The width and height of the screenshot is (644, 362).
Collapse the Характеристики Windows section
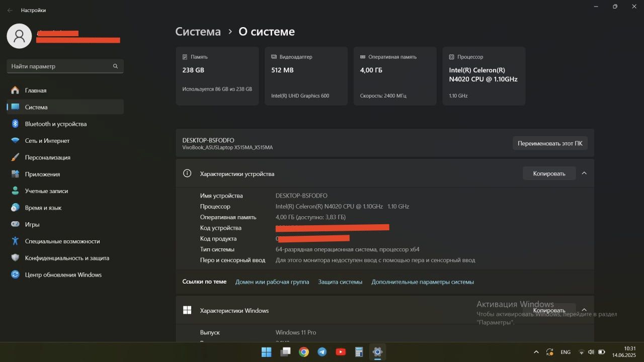584,310
